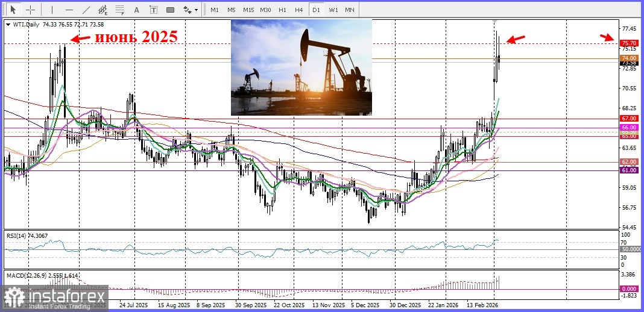Click the 50.0000 RSI level label
The width and height of the screenshot is (644, 312).
631,249
